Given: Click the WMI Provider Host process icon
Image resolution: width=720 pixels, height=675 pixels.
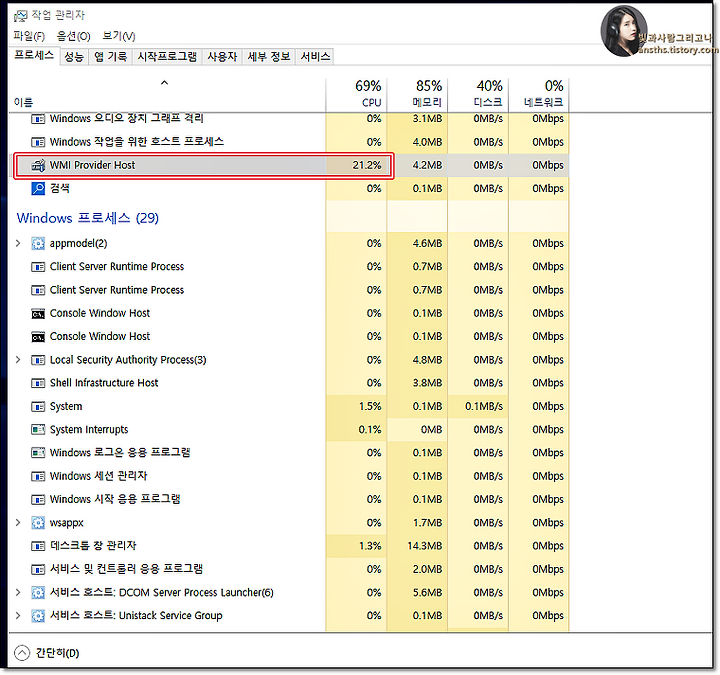Looking at the screenshot, I should (38, 165).
